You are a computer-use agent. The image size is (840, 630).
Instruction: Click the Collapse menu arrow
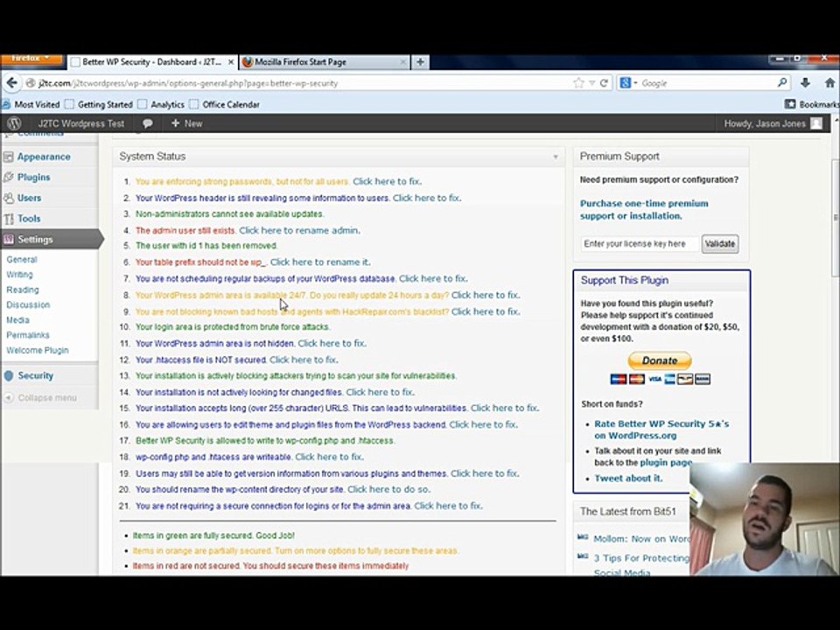point(9,397)
